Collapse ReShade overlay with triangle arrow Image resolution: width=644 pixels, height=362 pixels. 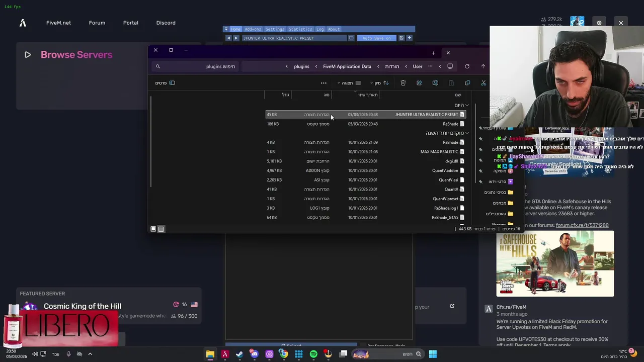[226, 29]
